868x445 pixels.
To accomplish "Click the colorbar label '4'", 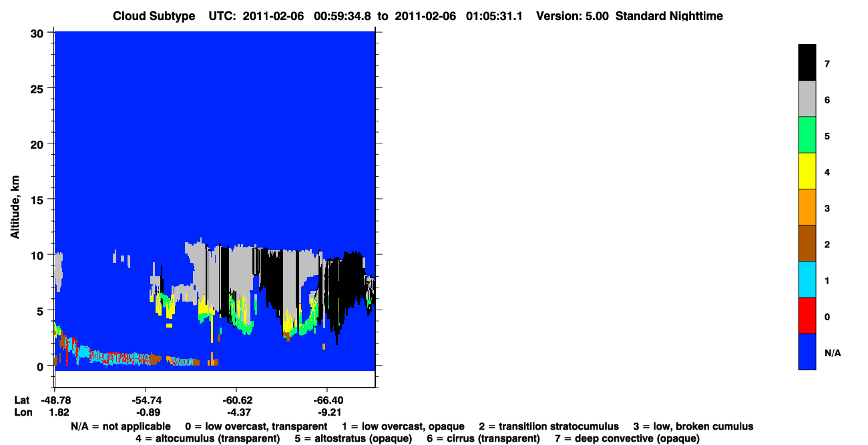I will coord(827,172).
